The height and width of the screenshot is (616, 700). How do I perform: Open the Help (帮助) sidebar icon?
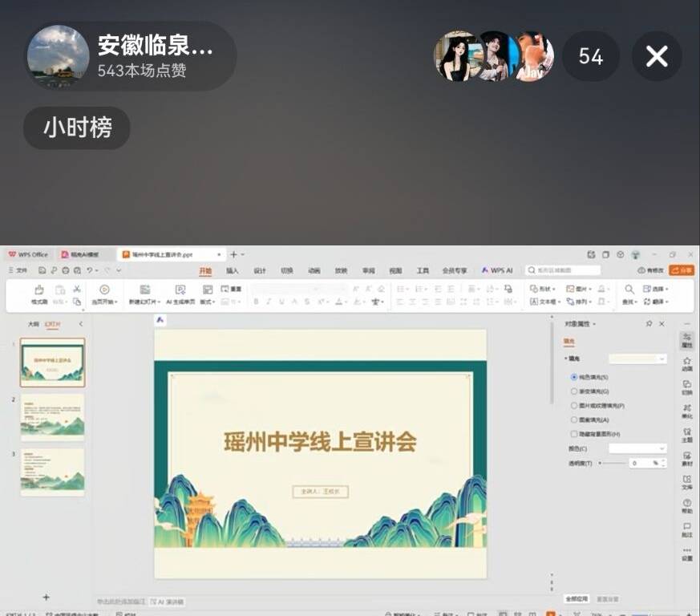point(687,505)
